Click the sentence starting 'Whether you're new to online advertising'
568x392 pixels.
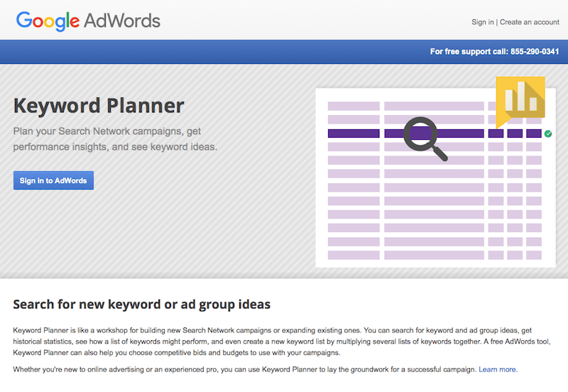click(x=244, y=369)
